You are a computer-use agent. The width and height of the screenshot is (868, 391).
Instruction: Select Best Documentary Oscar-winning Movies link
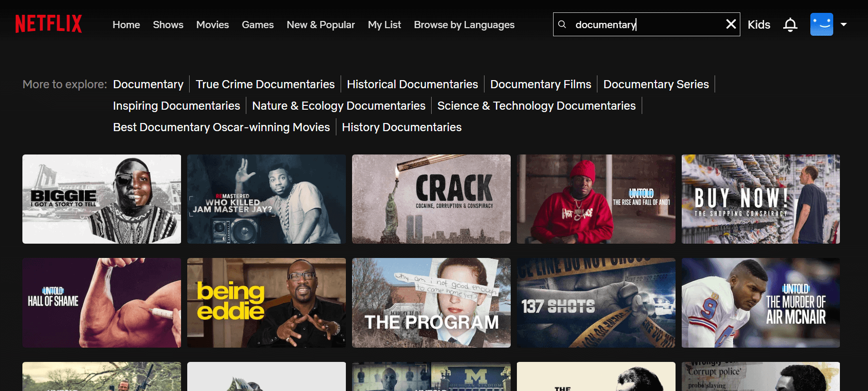(221, 127)
